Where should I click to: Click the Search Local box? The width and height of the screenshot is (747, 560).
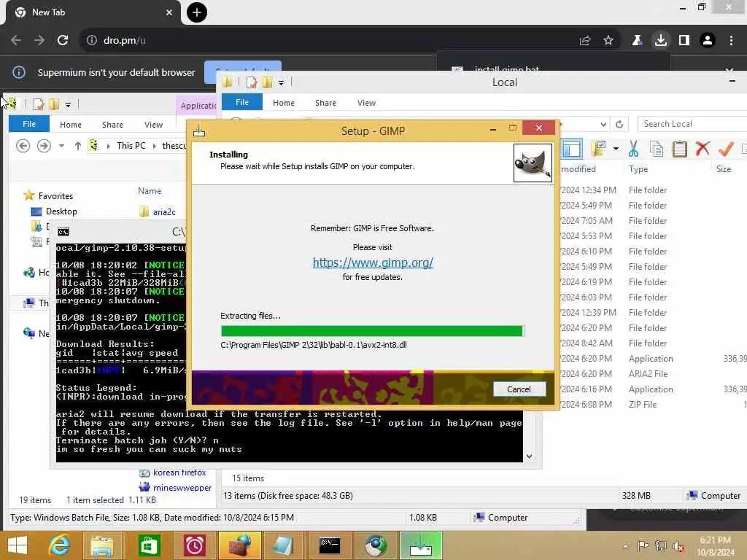pos(692,124)
